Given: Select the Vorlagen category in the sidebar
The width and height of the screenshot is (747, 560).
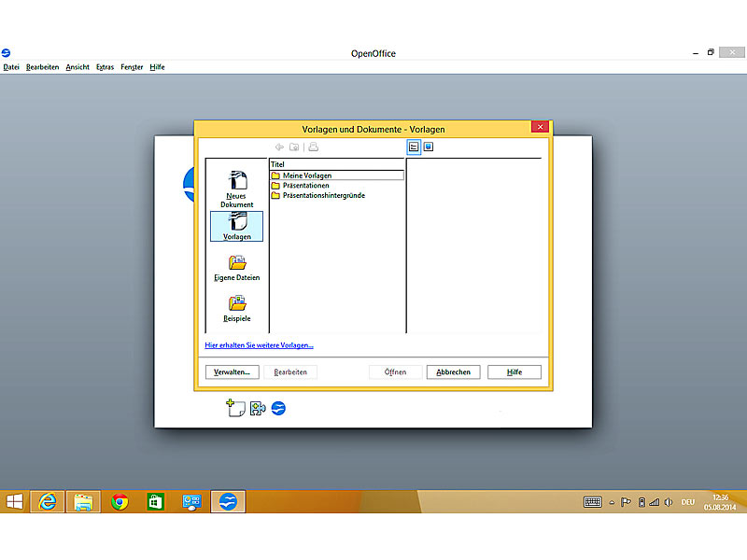Looking at the screenshot, I should coord(237,226).
